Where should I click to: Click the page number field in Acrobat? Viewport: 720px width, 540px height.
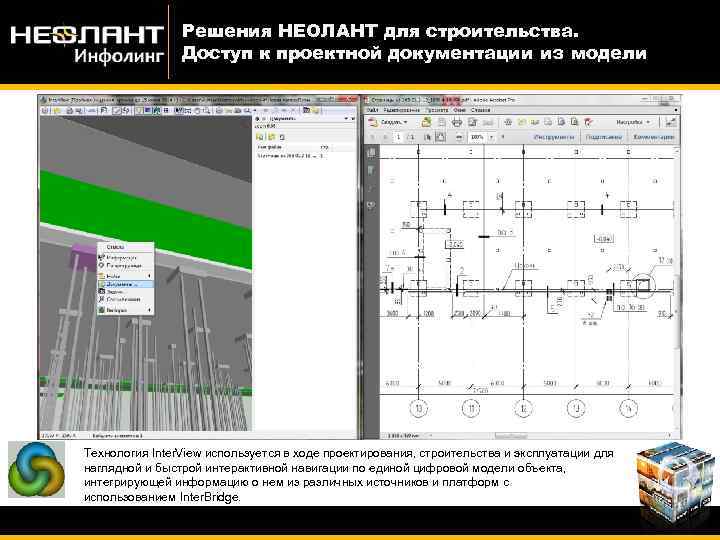399,137
